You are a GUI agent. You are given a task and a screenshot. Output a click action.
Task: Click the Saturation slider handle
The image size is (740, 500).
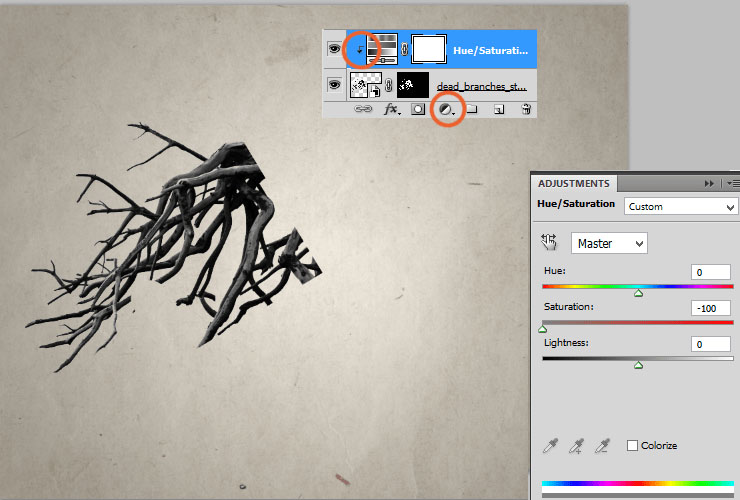(x=543, y=329)
